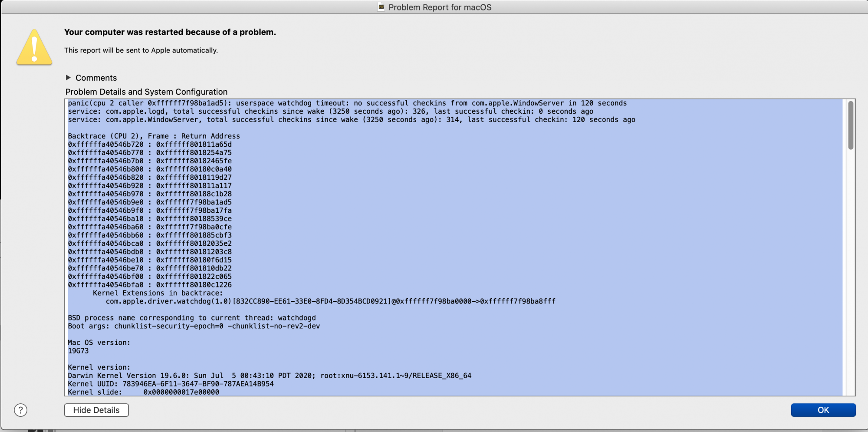
Task: Confirm the report with OK button
Action: click(x=823, y=410)
